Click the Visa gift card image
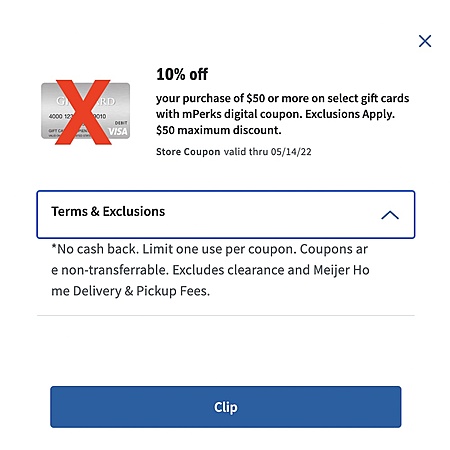Screen dimensions: 450x450 pos(85,111)
